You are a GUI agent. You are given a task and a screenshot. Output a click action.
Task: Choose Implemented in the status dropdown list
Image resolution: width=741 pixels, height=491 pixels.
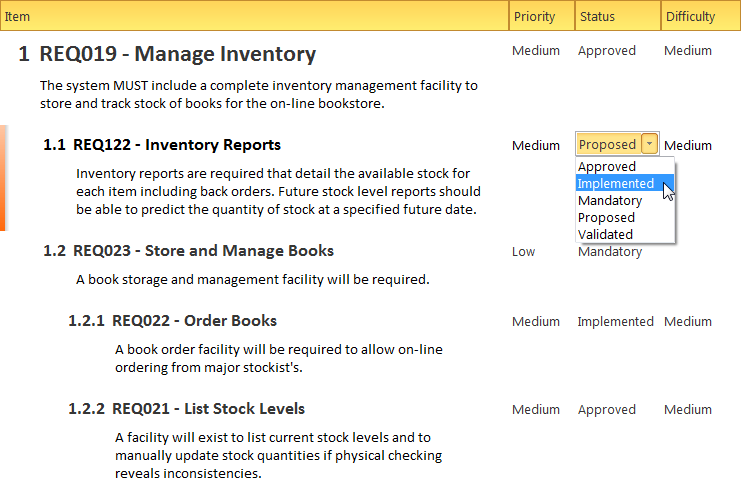point(616,184)
